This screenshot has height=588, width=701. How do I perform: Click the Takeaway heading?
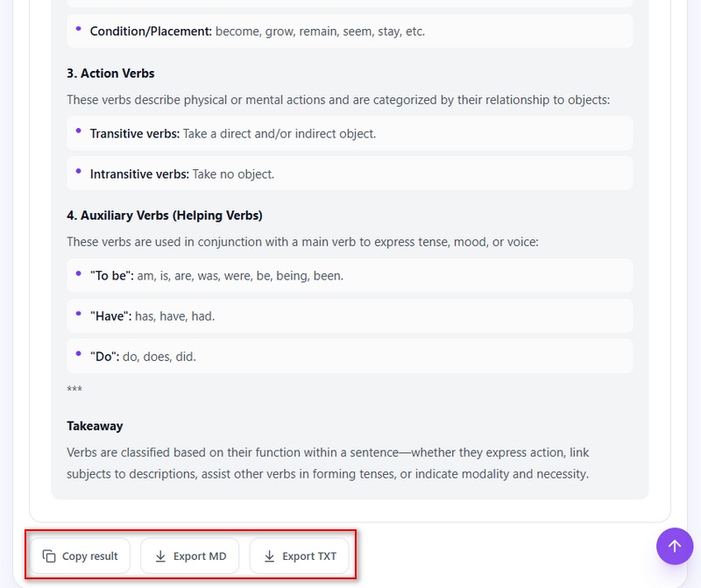coord(95,426)
